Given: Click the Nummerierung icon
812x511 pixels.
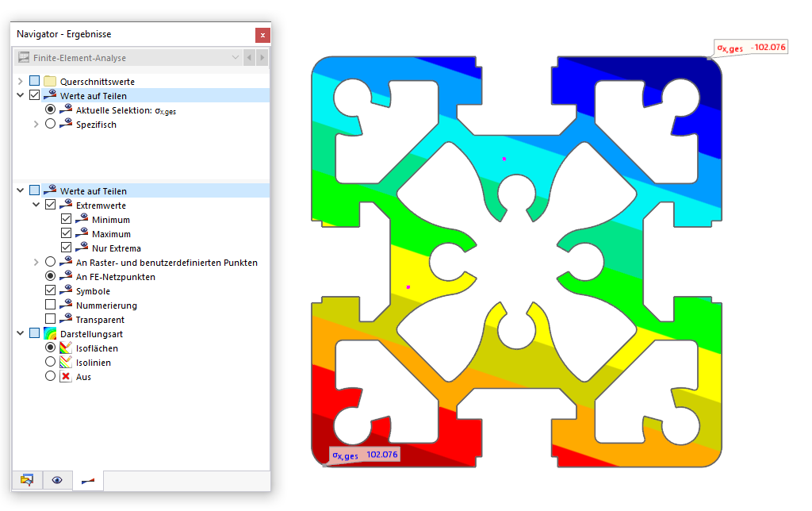Looking at the screenshot, I should (x=66, y=304).
